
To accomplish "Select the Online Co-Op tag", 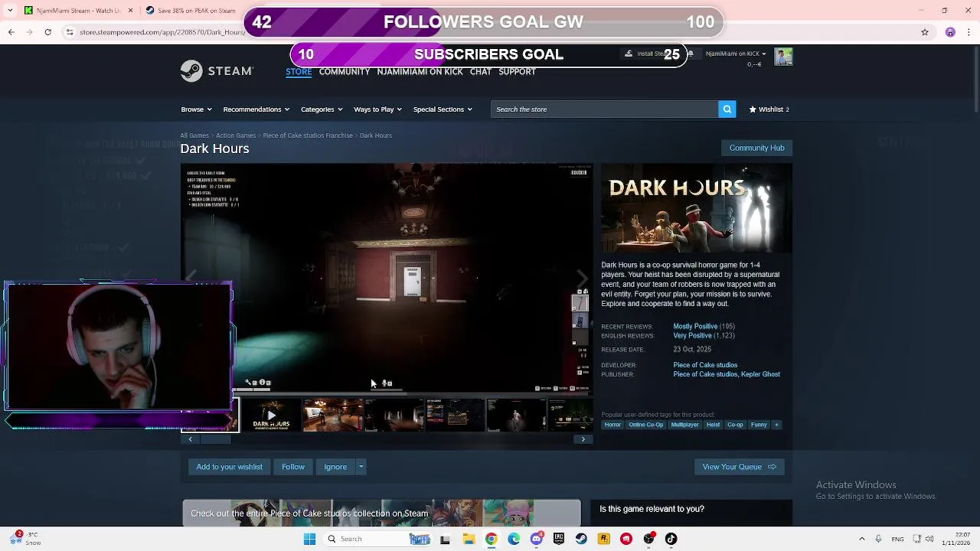I will pyautogui.click(x=646, y=425).
